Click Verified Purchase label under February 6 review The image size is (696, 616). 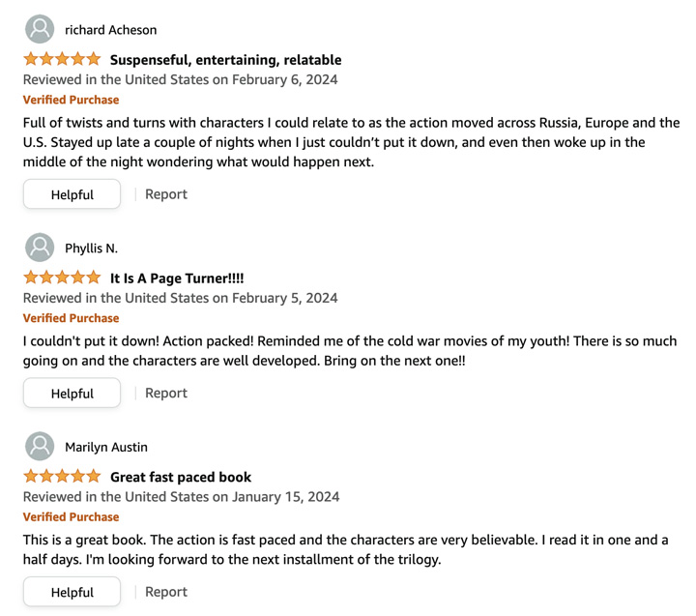point(71,100)
